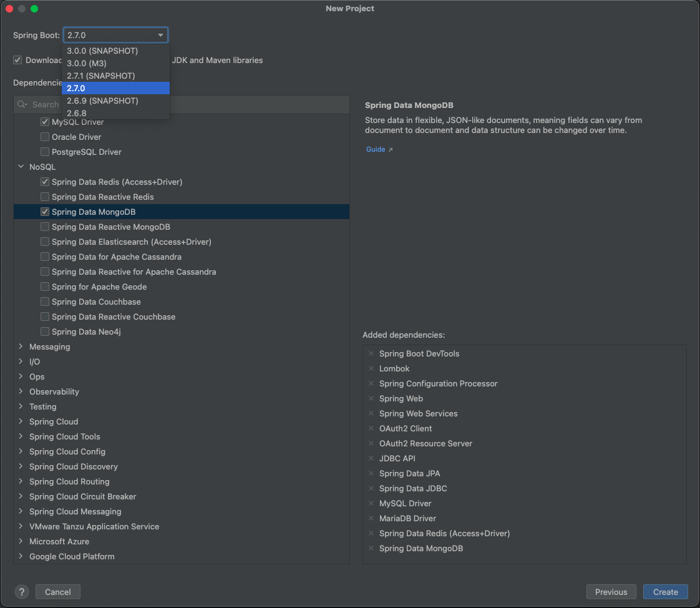Remove OAuth2 Client dependency
700x608 pixels.
pos(371,428)
